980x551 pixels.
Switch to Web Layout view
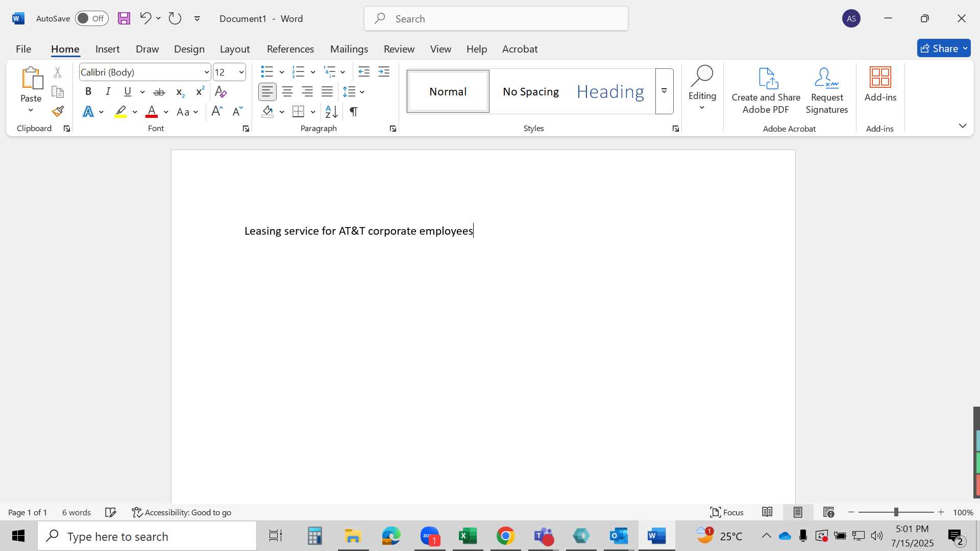828,512
